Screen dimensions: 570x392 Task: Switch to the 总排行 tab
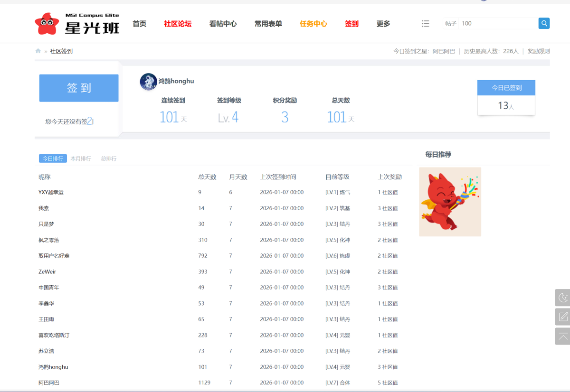click(x=108, y=159)
